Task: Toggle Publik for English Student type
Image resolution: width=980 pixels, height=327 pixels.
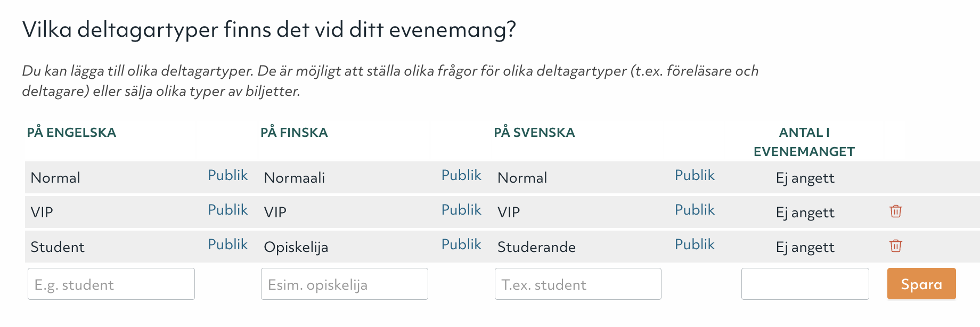Action: 227,244
